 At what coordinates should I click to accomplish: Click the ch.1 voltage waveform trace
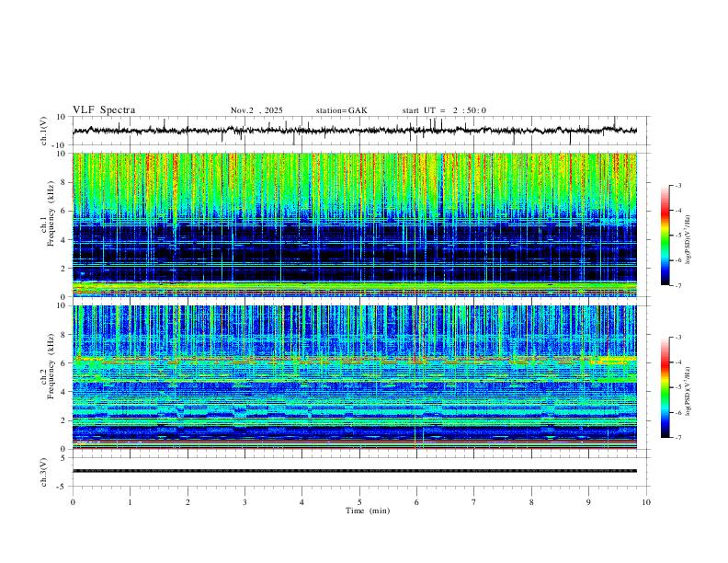coord(355,131)
